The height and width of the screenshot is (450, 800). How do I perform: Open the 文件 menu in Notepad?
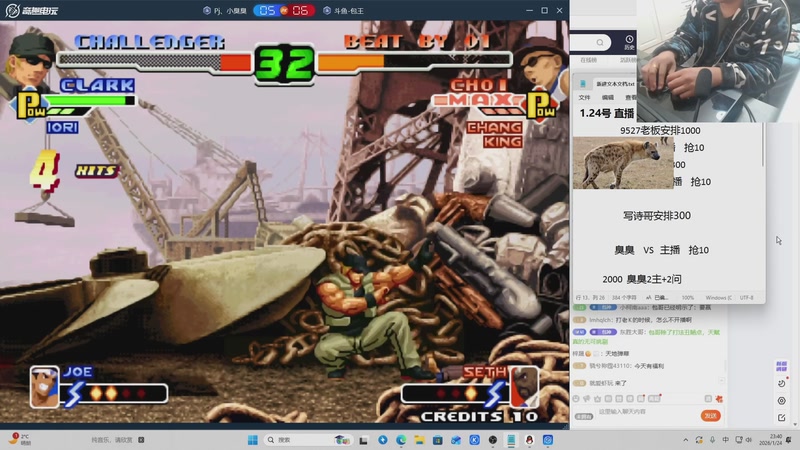[x=584, y=97]
